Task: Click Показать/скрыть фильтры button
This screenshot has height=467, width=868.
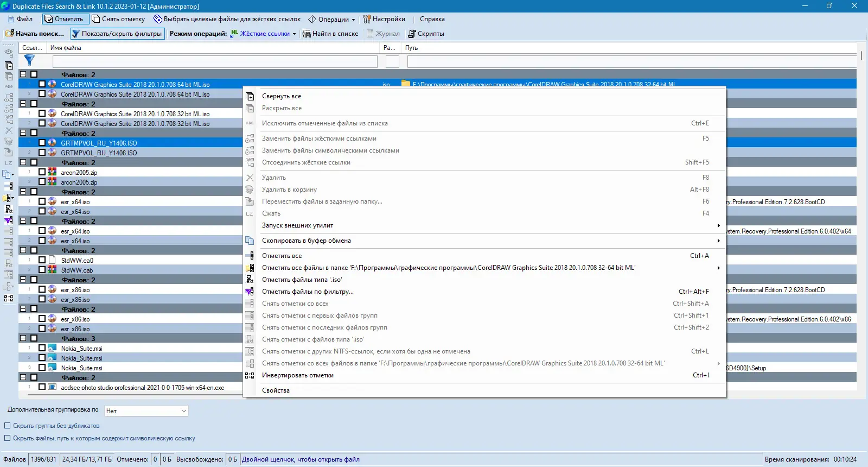Action: click(117, 34)
